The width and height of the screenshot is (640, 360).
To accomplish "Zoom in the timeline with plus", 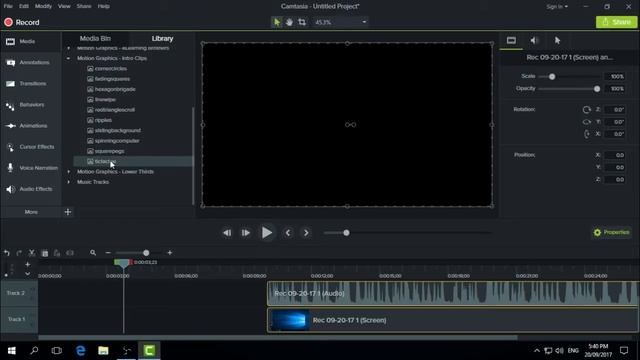I will [170, 253].
